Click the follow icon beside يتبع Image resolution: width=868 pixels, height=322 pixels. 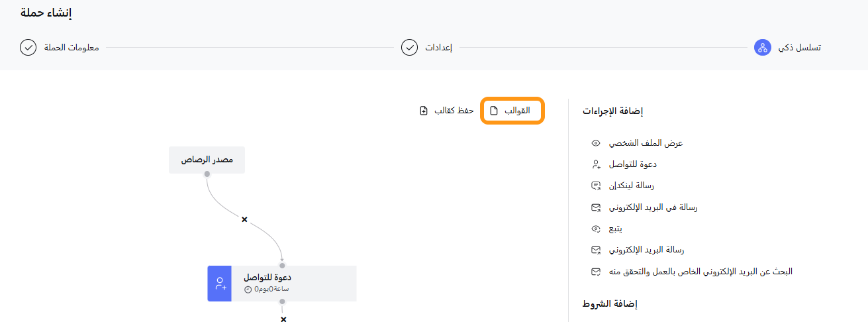[596, 229]
